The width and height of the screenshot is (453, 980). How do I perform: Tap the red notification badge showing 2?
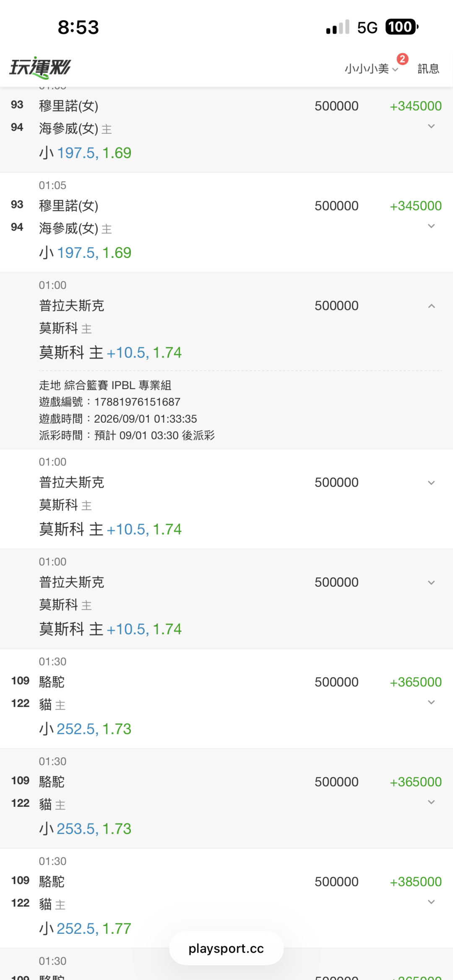[x=403, y=59]
